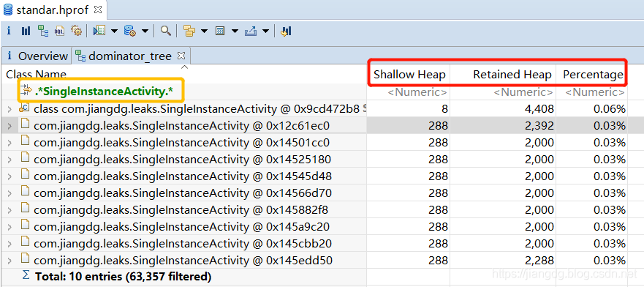
Task: Click the Group By result icon
Action: (x=189, y=31)
